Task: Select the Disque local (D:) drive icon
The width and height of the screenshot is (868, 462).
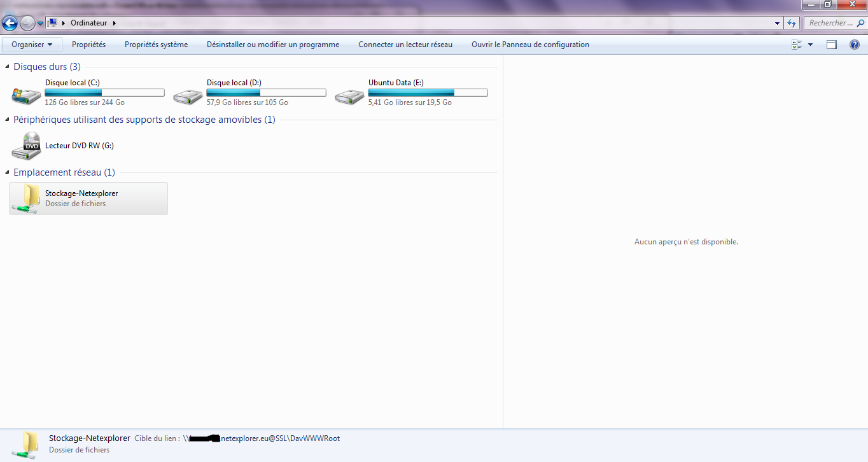Action: tap(188, 96)
